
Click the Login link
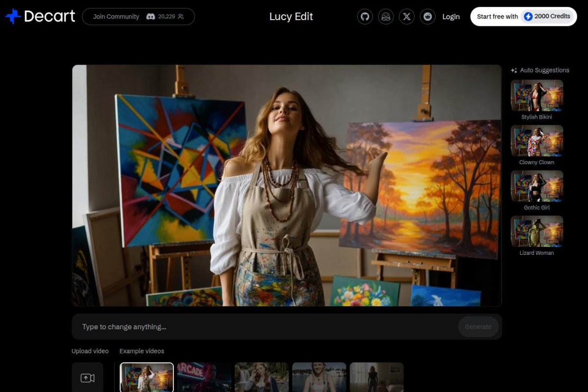point(451,17)
